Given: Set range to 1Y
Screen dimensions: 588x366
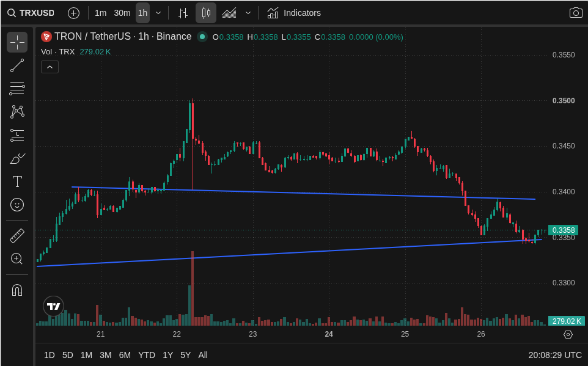Looking at the screenshot, I should pyautogui.click(x=167, y=355).
